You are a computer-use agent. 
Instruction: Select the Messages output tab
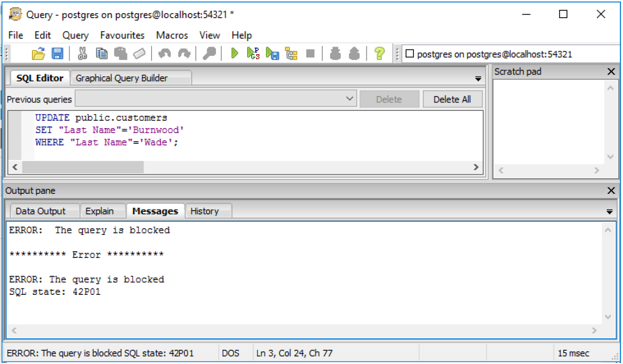coord(155,211)
